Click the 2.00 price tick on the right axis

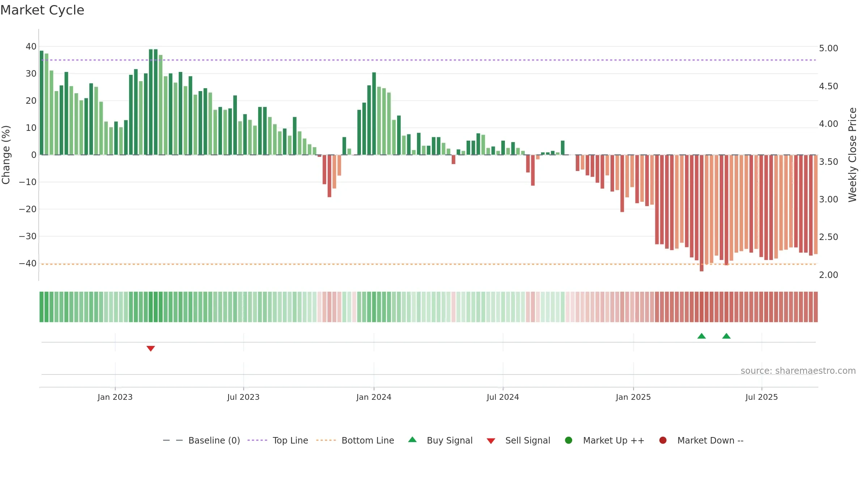click(x=829, y=275)
